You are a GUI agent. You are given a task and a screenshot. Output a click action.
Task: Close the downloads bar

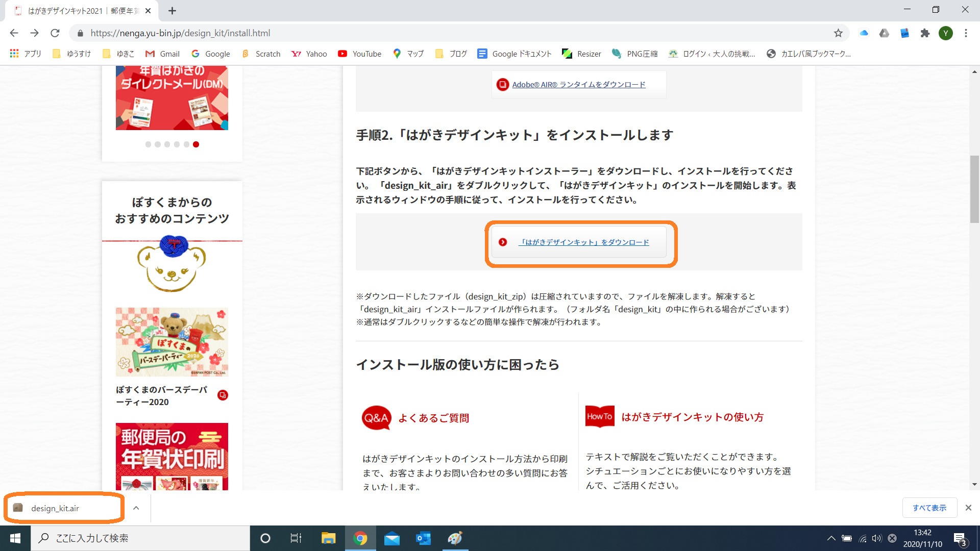(968, 508)
